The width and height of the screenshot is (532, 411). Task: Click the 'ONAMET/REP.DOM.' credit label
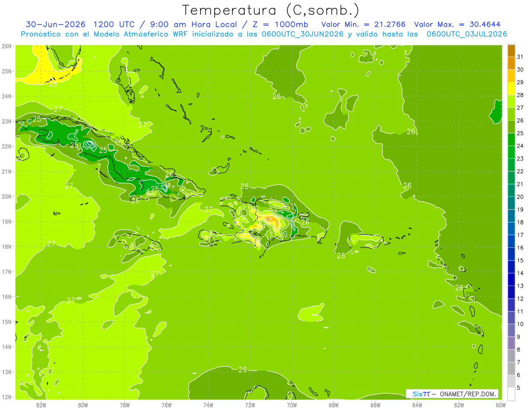pos(468,394)
